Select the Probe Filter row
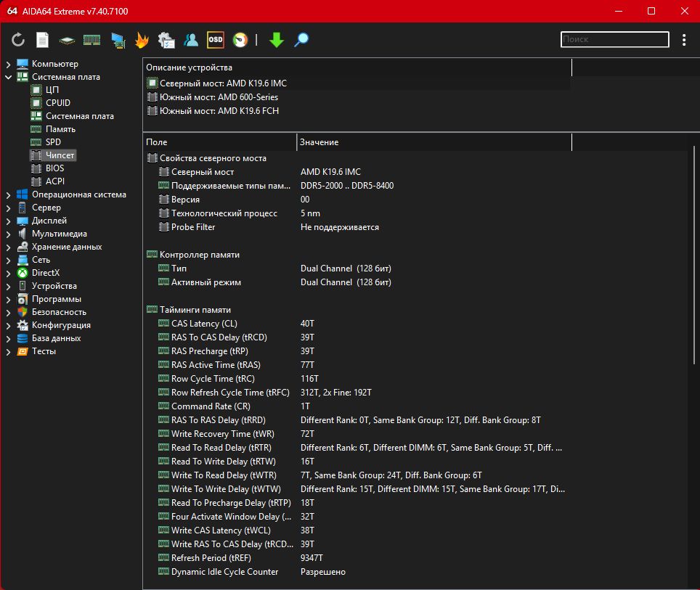This screenshot has height=590, width=700. 357,226
